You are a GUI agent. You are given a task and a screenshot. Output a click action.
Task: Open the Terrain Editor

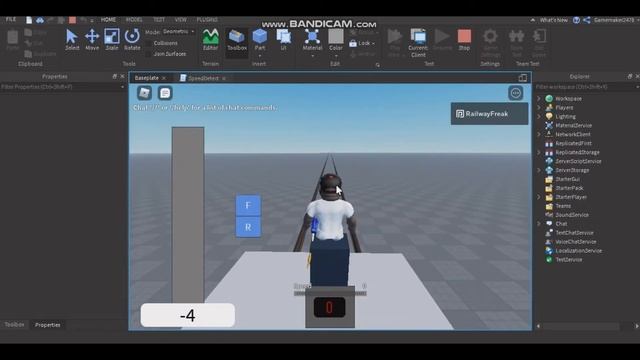pos(211,40)
